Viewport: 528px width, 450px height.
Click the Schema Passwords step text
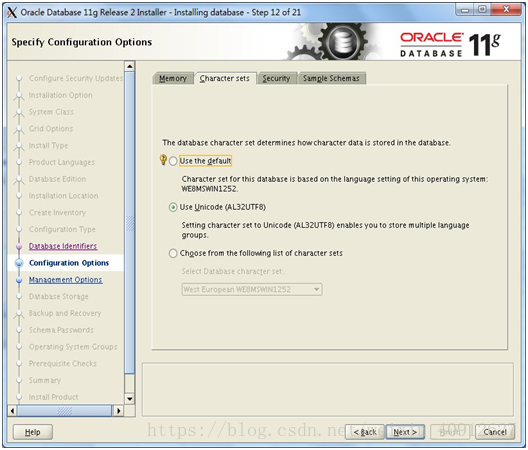61,330
